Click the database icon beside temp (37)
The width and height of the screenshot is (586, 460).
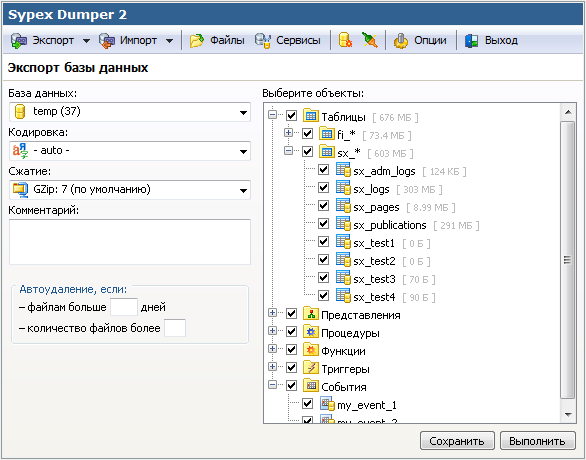pyautogui.click(x=20, y=111)
